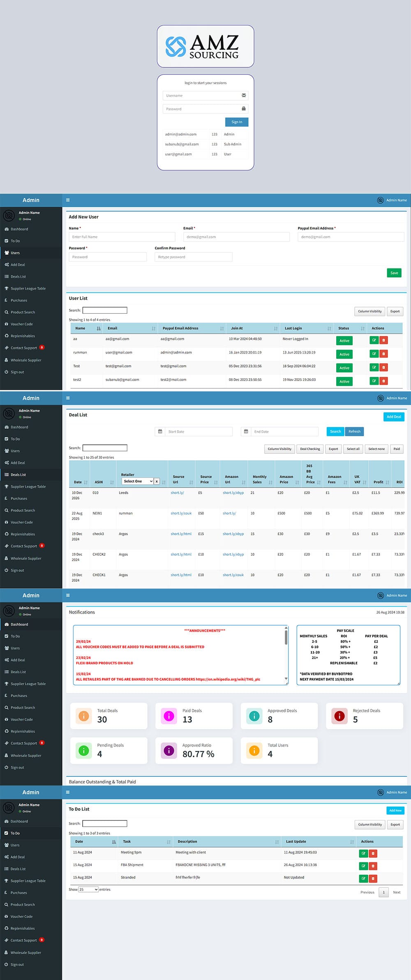Image resolution: width=411 pixels, height=980 pixels.
Task: Click the edit icon for FBA Shipment task
Action: (363, 866)
